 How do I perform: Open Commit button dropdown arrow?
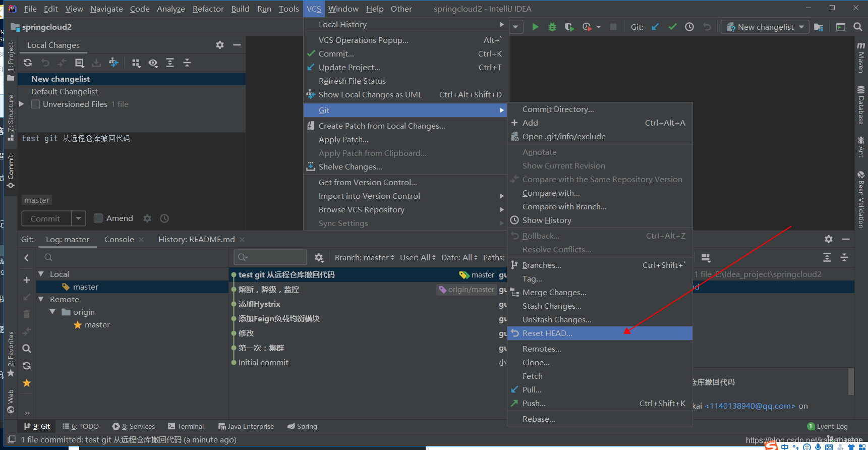78,218
